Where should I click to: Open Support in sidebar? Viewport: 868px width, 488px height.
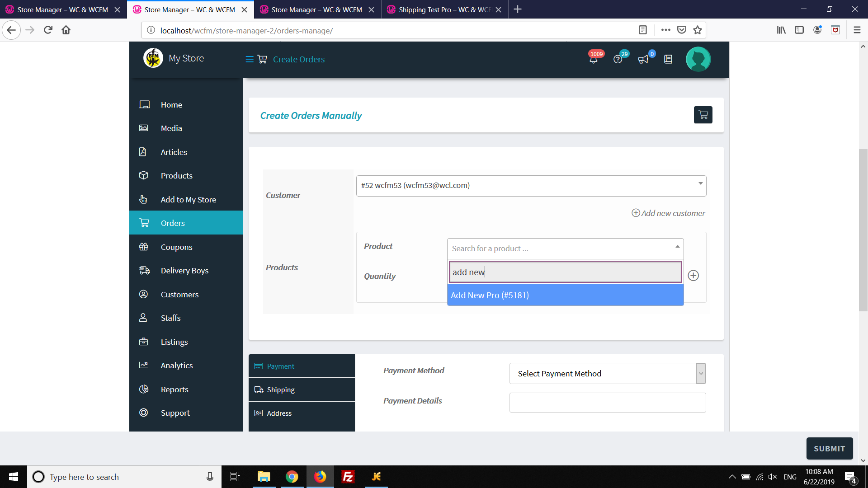point(186,413)
